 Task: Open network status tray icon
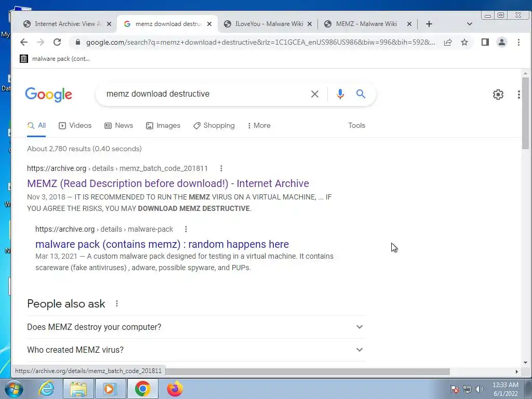pyautogui.click(x=467, y=389)
